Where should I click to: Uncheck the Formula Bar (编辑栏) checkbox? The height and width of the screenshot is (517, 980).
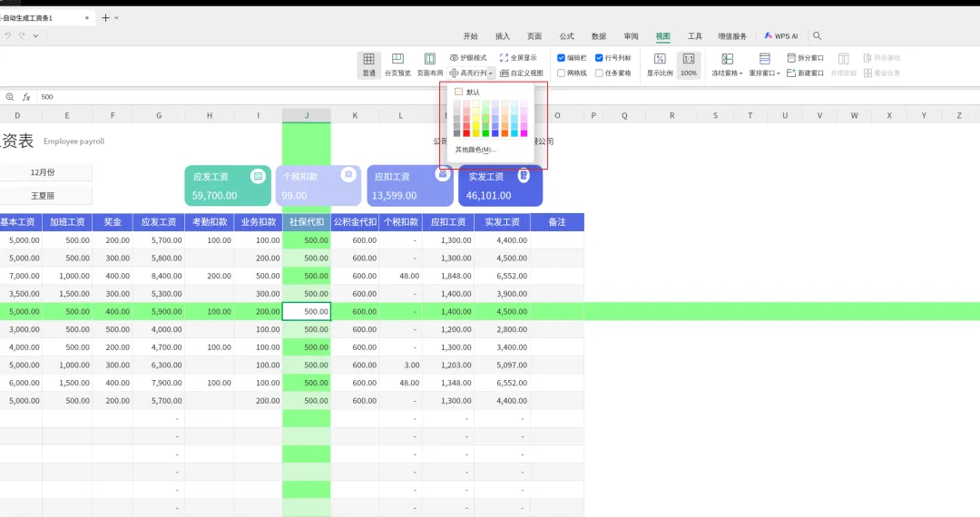coord(562,57)
